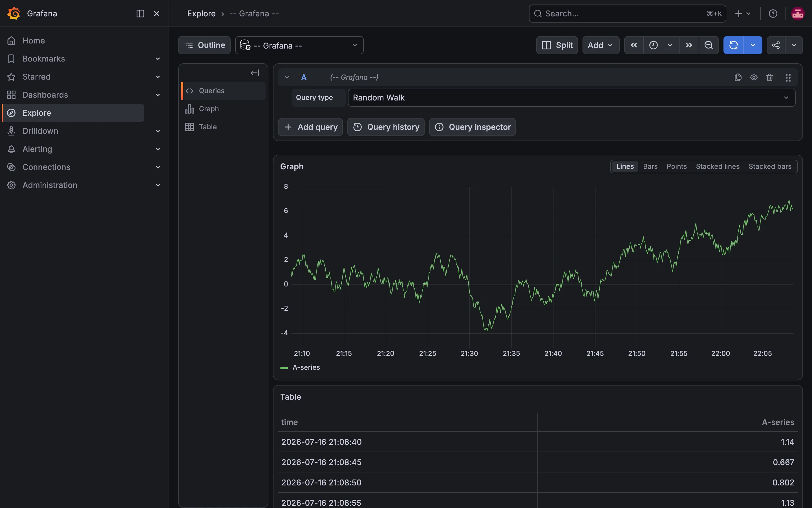The width and height of the screenshot is (812, 508).
Task: Delete query A trash icon
Action: tap(770, 78)
